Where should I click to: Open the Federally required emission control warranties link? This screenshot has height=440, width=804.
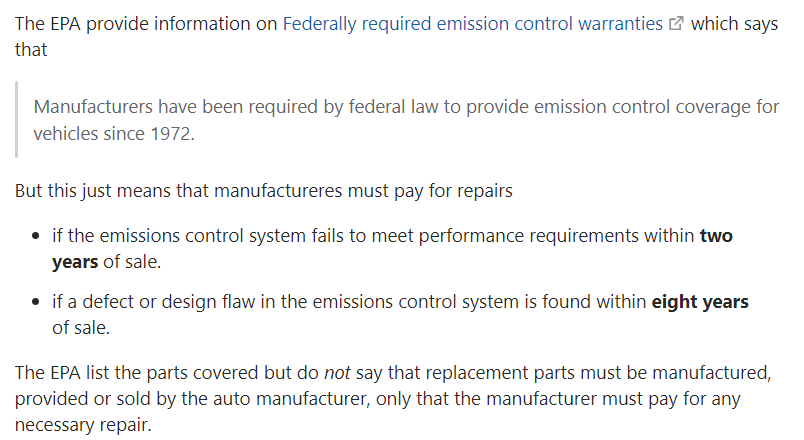pyautogui.click(x=473, y=24)
